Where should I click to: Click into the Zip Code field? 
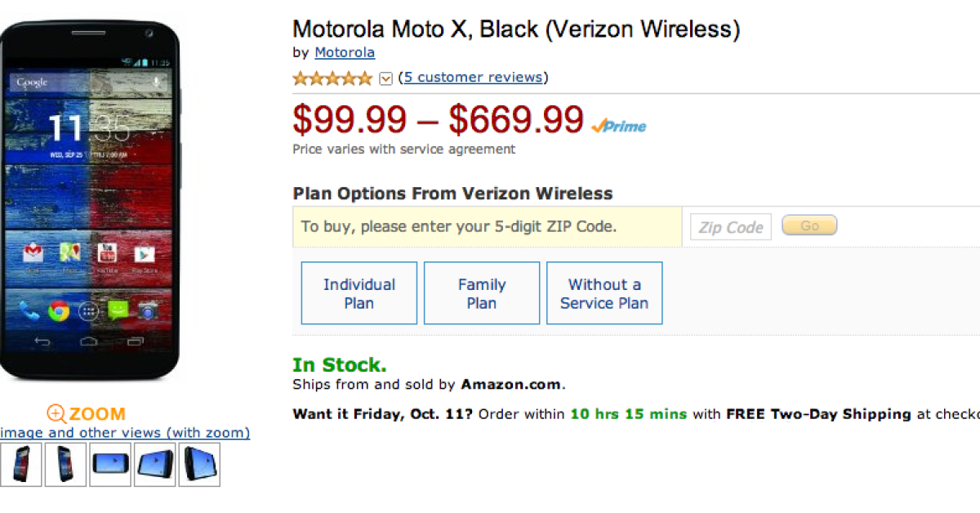pyautogui.click(x=730, y=227)
